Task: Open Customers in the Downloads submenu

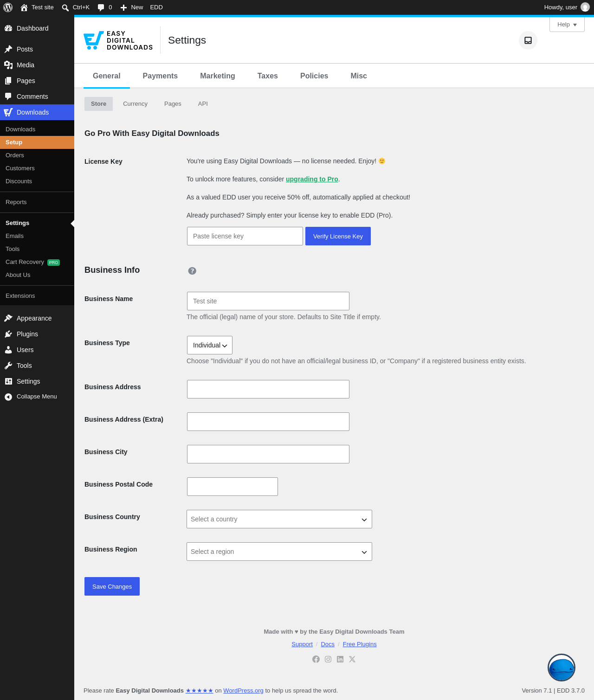Action: [x=37, y=168]
